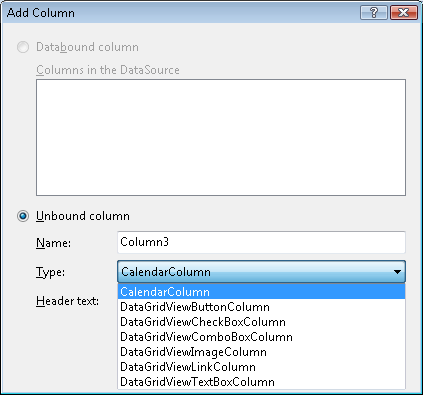Click the Type dropdown arrow
423x395 pixels.
pos(397,272)
